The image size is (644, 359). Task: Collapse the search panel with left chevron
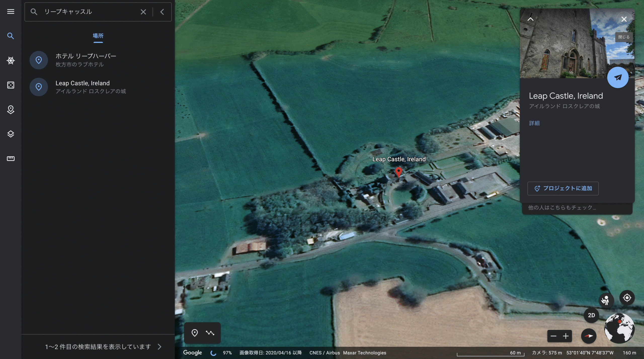point(162,12)
